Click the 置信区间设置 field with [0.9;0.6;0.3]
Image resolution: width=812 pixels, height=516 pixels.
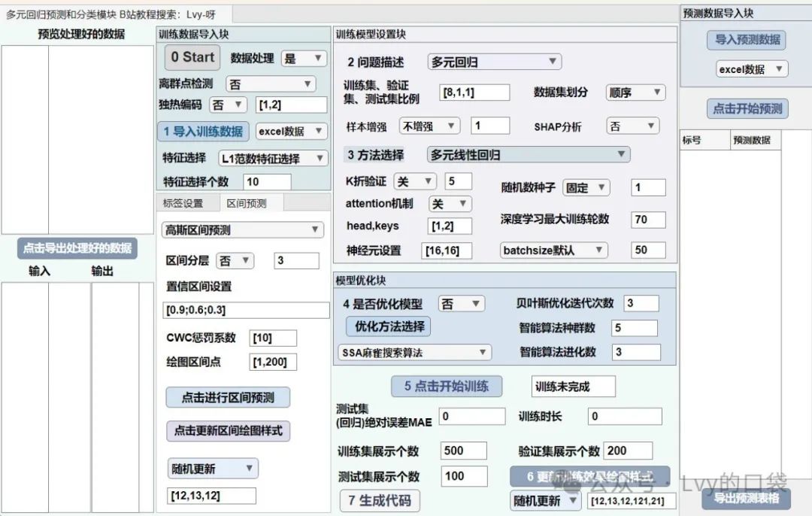[x=246, y=310]
